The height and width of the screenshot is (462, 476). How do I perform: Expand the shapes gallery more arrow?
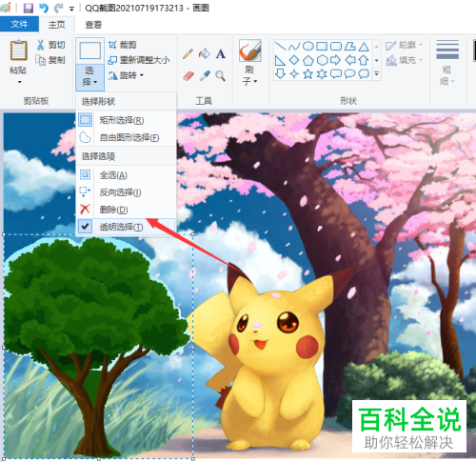click(376, 74)
